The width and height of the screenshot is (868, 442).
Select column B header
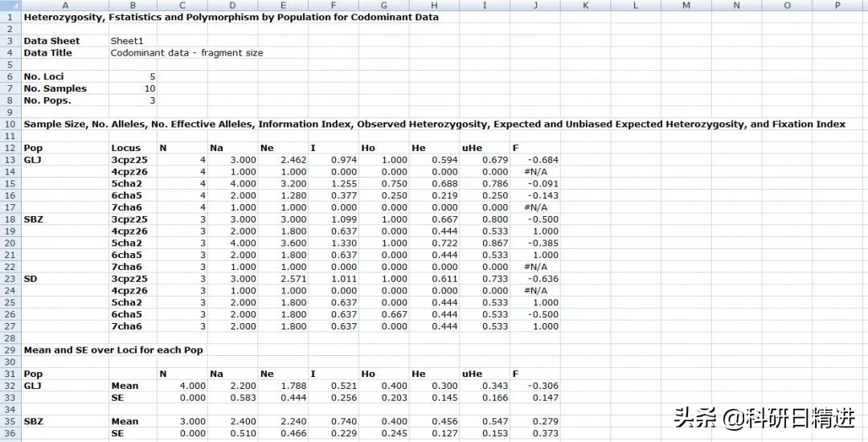[x=133, y=5]
